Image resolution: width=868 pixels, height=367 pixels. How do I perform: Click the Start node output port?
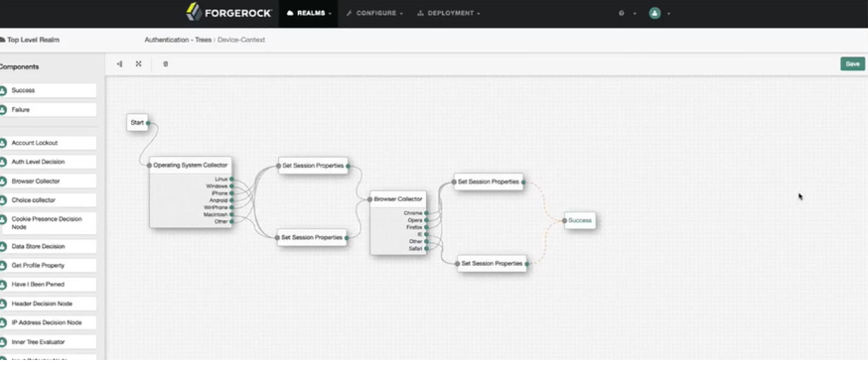(x=148, y=123)
